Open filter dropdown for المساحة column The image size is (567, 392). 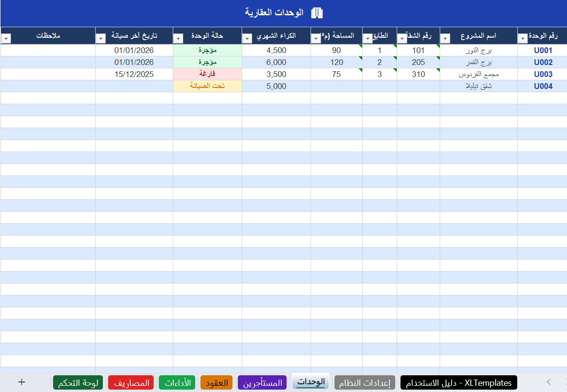pos(316,38)
